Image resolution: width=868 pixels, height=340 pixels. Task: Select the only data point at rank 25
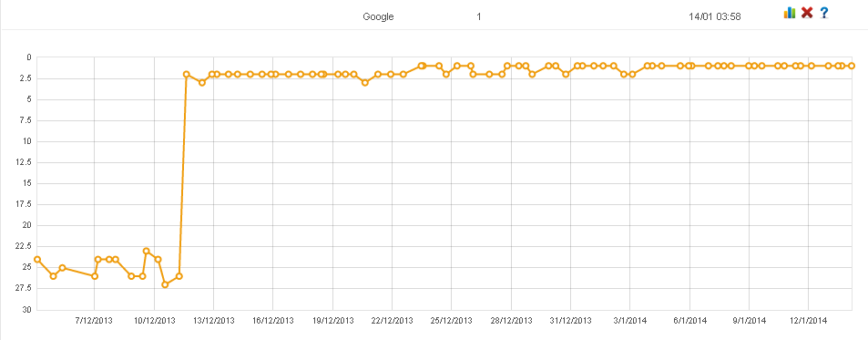click(63, 268)
